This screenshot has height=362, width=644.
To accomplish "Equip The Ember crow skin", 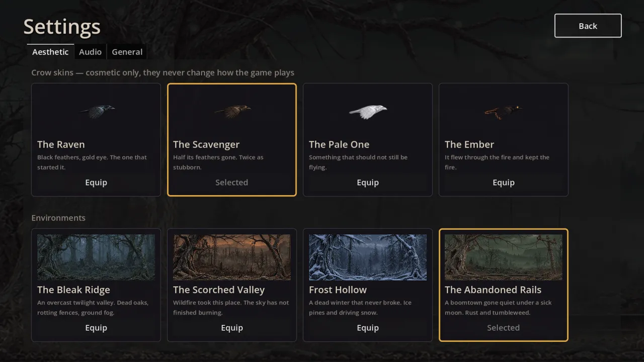I will click(504, 183).
